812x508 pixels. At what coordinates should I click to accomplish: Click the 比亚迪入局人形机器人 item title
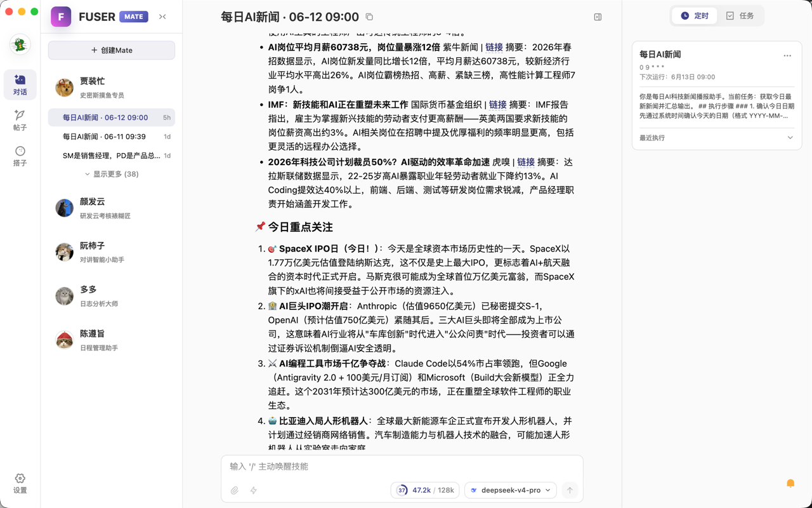[324, 421]
